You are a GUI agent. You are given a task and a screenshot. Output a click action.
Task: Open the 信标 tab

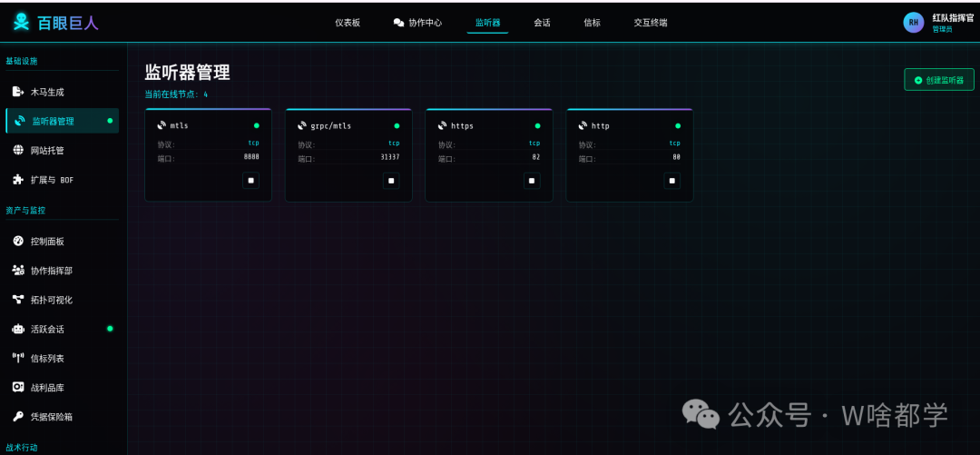click(x=592, y=23)
